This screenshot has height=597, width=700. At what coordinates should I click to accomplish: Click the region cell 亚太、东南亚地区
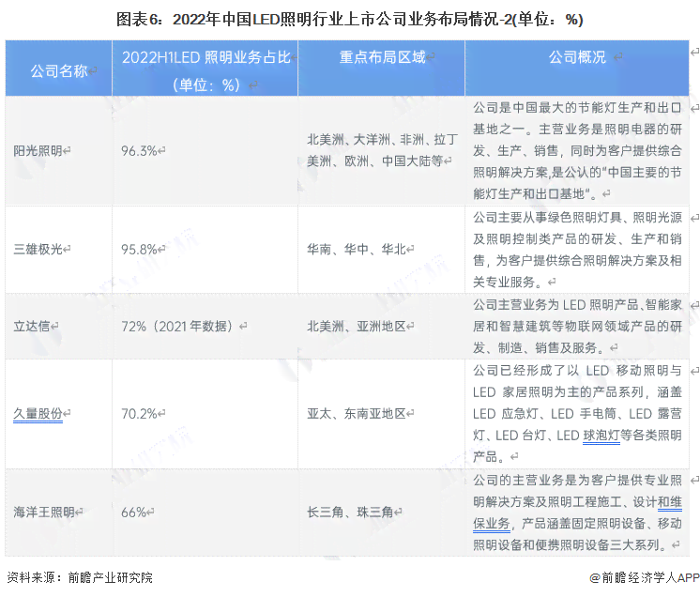(x=357, y=414)
